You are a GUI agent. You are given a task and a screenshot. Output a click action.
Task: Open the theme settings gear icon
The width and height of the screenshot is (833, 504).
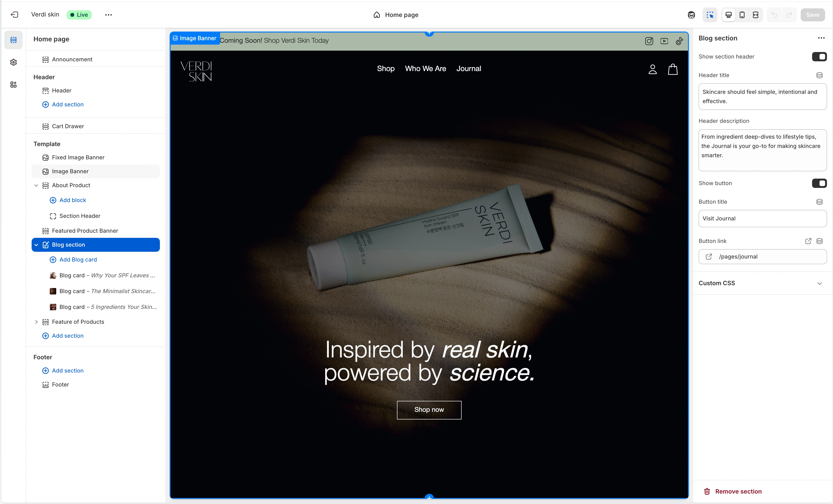[13, 62]
